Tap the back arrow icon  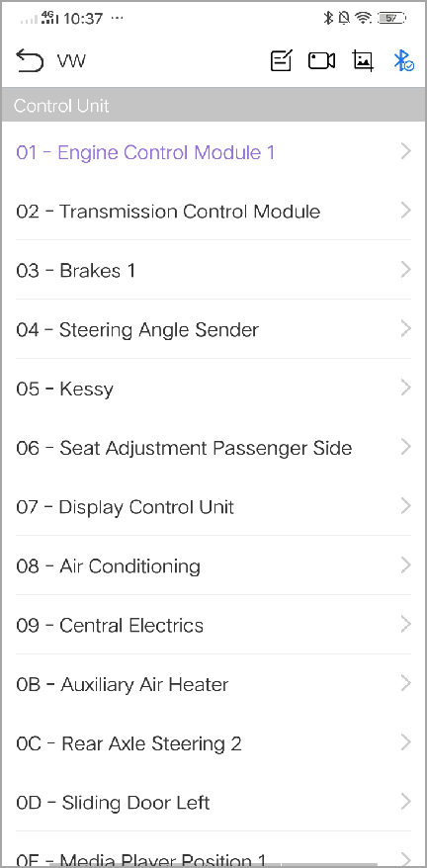(30, 60)
